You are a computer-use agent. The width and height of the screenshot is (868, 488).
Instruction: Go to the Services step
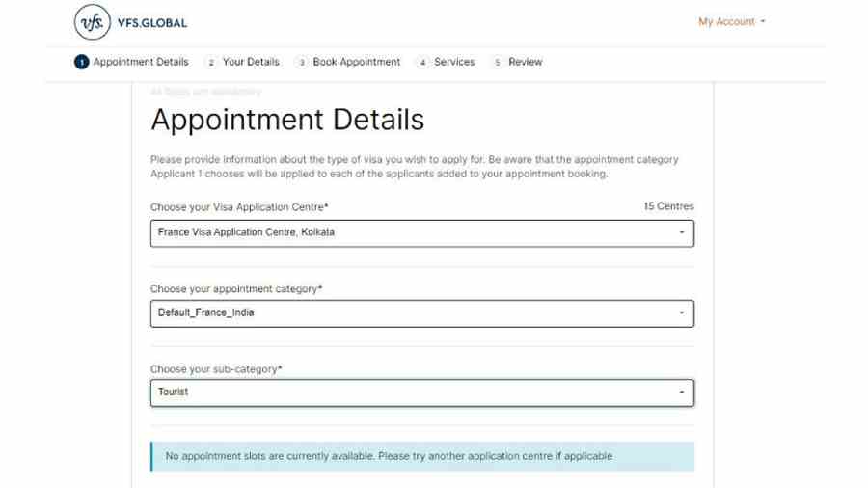454,62
